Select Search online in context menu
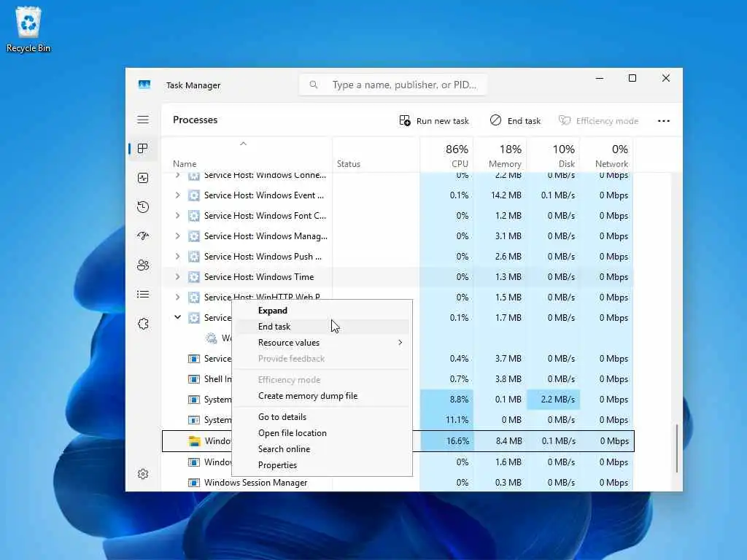747x560 pixels. [322, 449]
